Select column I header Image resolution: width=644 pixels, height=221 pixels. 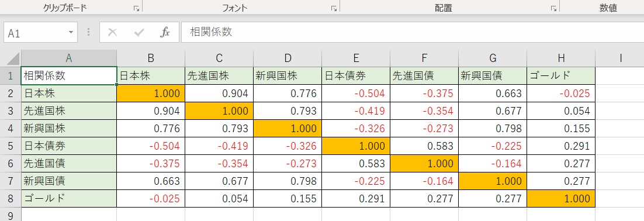point(620,58)
